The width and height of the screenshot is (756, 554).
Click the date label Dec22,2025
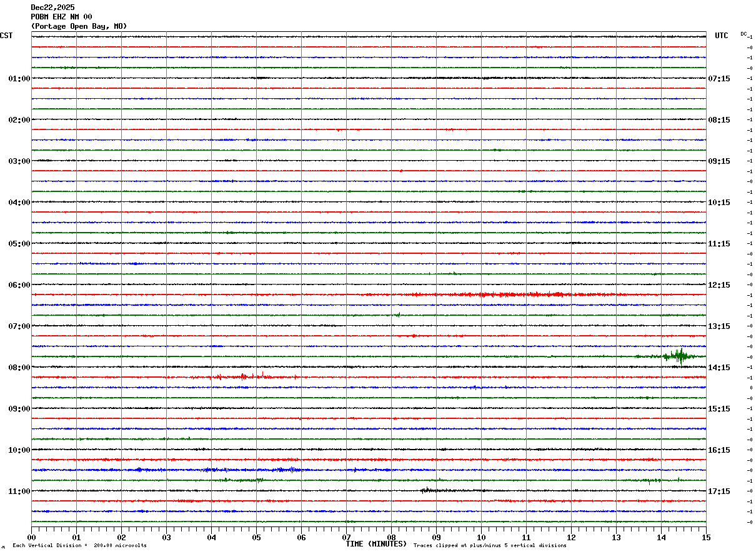pyautogui.click(x=52, y=8)
